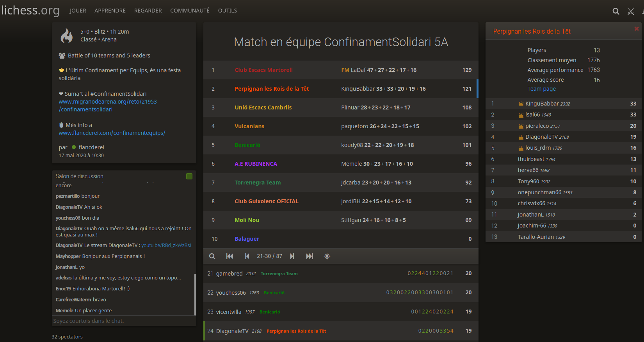The image size is (644, 342).
Task: Select player youchess06 in standings
Action: coord(231,293)
